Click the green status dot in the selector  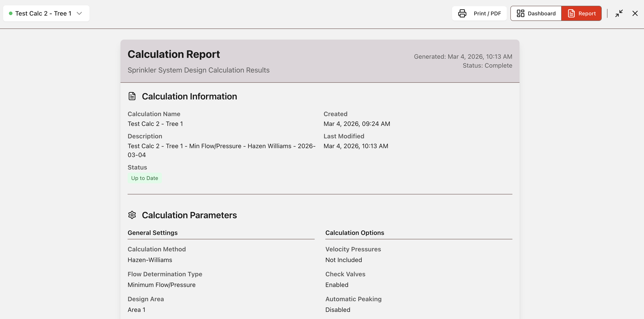click(x=10, y=14)
